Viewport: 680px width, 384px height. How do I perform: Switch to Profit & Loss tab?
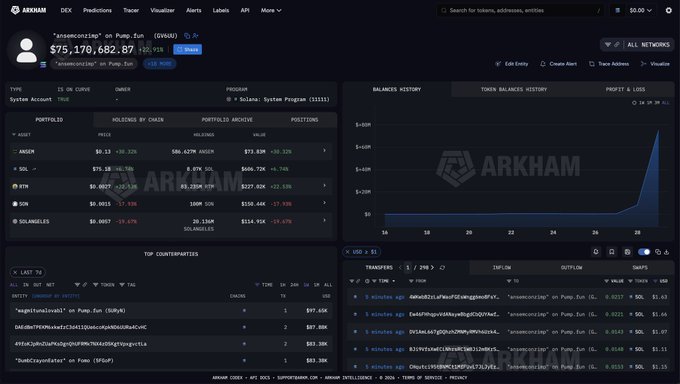[x=625, y=89]
